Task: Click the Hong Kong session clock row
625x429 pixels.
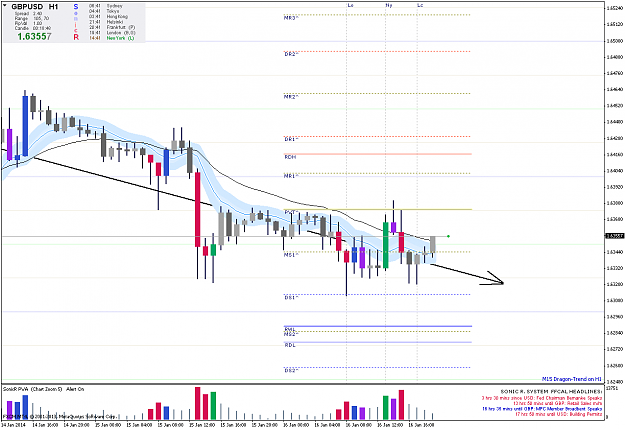Action: coord(108,17)
